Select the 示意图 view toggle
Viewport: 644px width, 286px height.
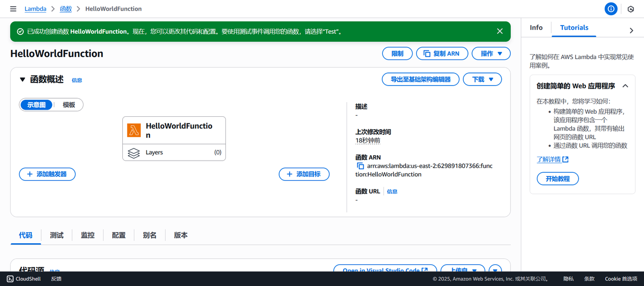(x=36, y=105)
